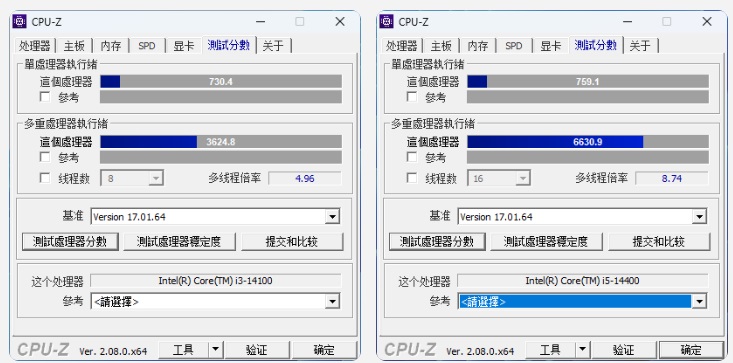Click Ver. 2.08.0.x64 text in left window

tap(113, 351)
